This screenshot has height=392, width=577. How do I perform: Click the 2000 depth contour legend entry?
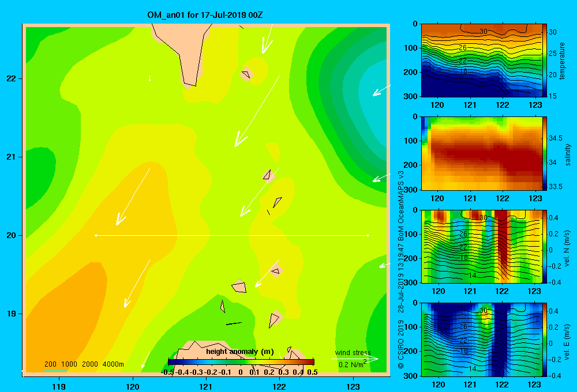click(x=90, y=364)
